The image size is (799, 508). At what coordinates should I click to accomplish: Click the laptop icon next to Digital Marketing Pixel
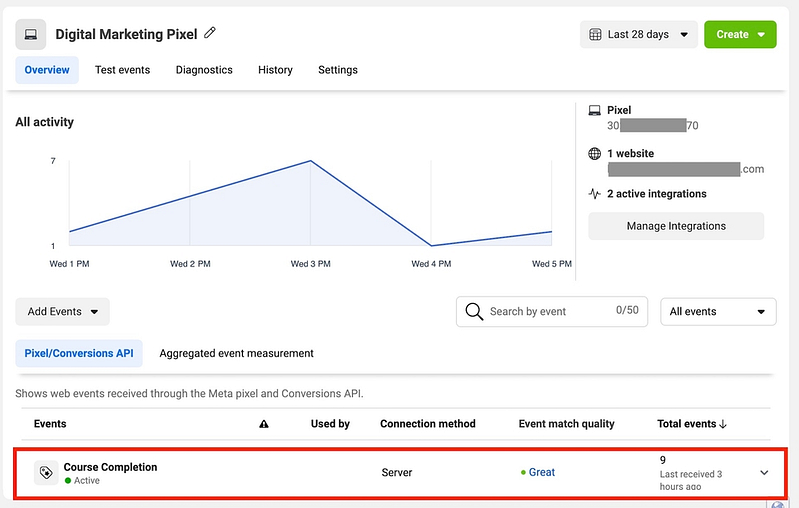[30, 35]
